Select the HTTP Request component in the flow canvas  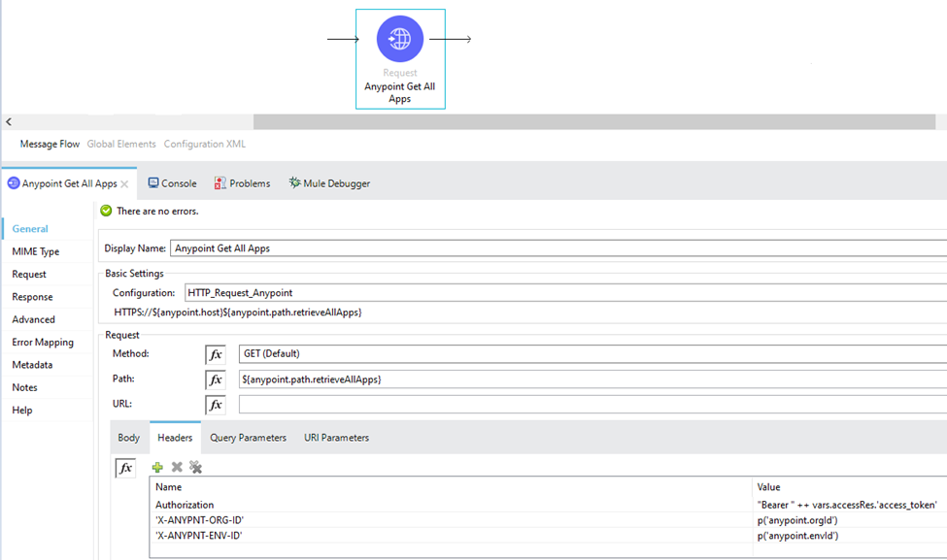tap(400, 58)
